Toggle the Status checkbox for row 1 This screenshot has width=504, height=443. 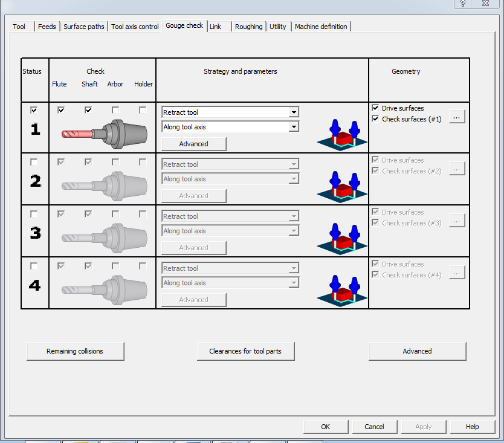point(34,110)
